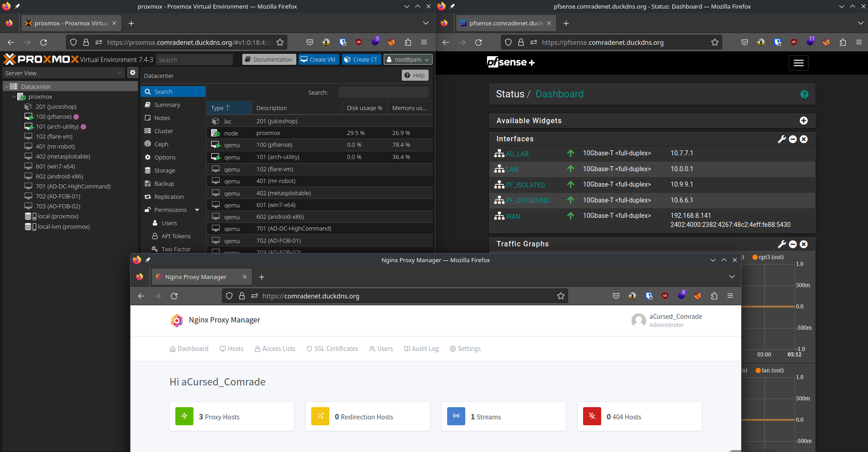Focus the Datacenter panel search box
The height and width of the screenshot is (452, 868).
click(x=383, y=92)
